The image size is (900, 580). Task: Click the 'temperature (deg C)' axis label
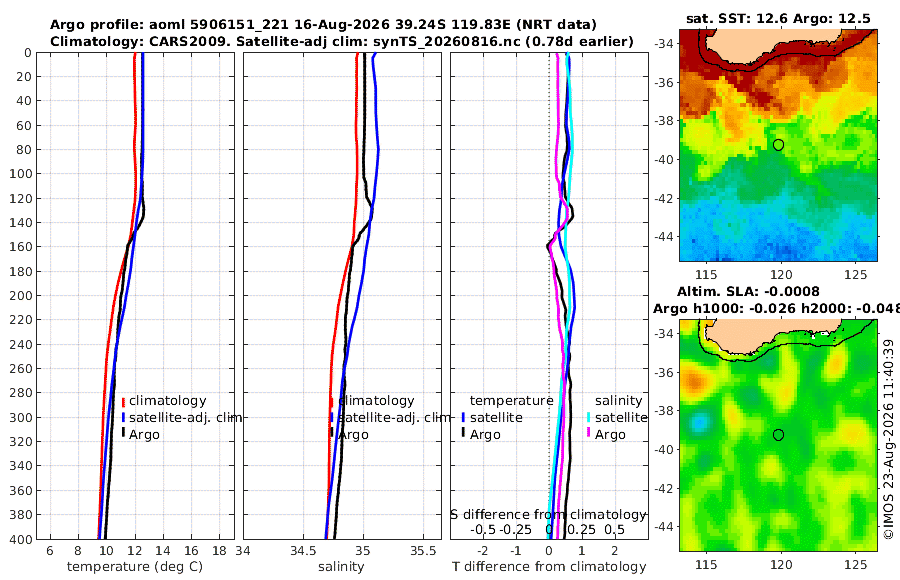[x=135, y=567]
